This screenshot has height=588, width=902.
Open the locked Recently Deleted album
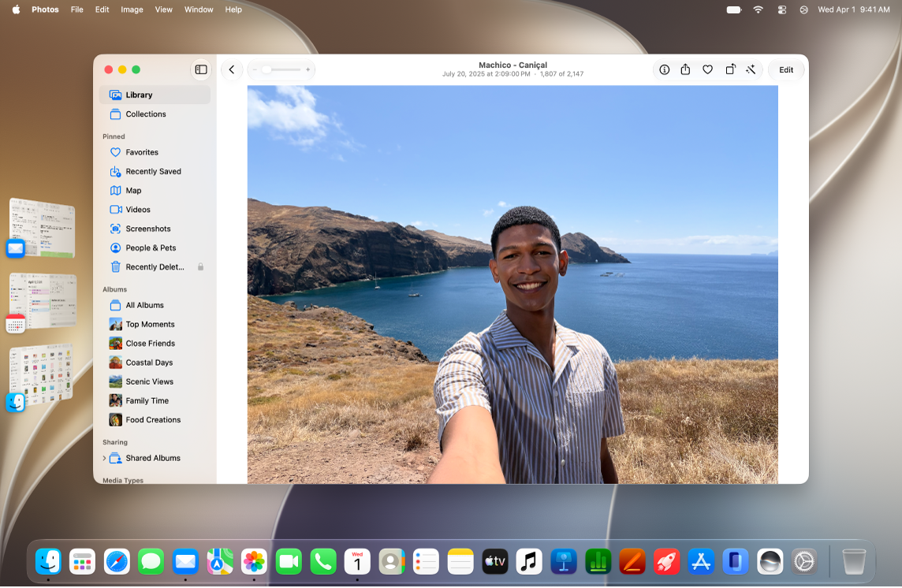[155, 267]
